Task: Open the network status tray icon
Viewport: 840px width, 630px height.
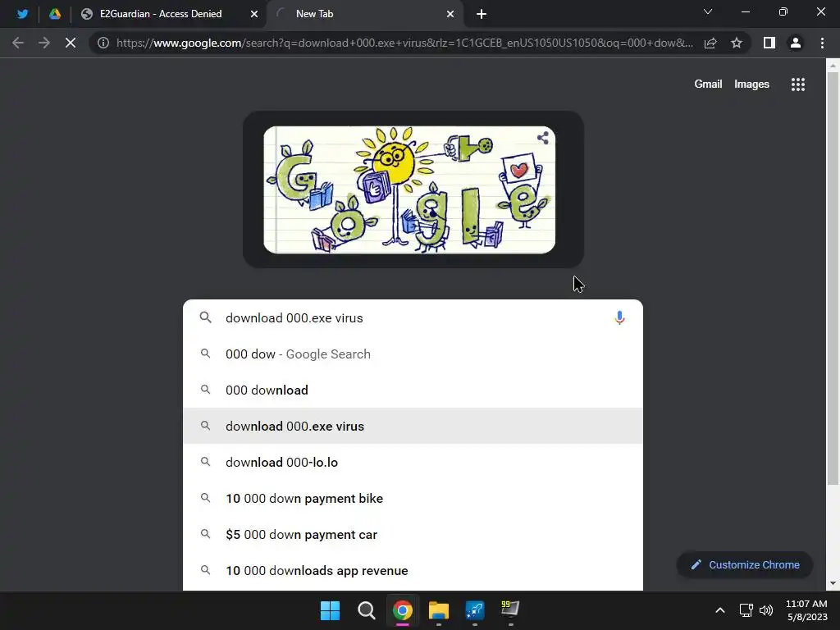Action: pos(746,610)
